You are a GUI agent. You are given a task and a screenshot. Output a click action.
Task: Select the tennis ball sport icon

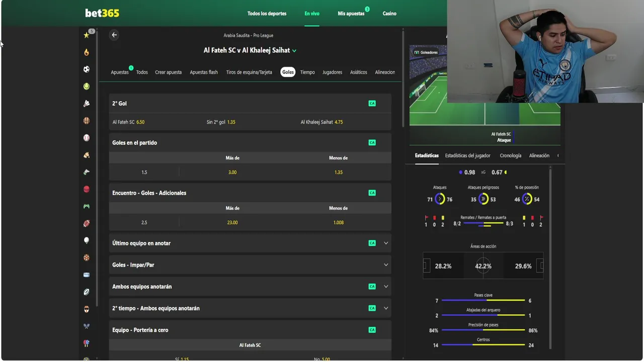click(x=87, y=86)
